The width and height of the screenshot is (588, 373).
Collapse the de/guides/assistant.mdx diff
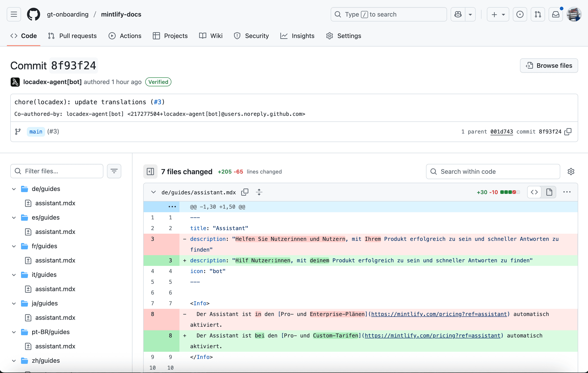[153, 192]
